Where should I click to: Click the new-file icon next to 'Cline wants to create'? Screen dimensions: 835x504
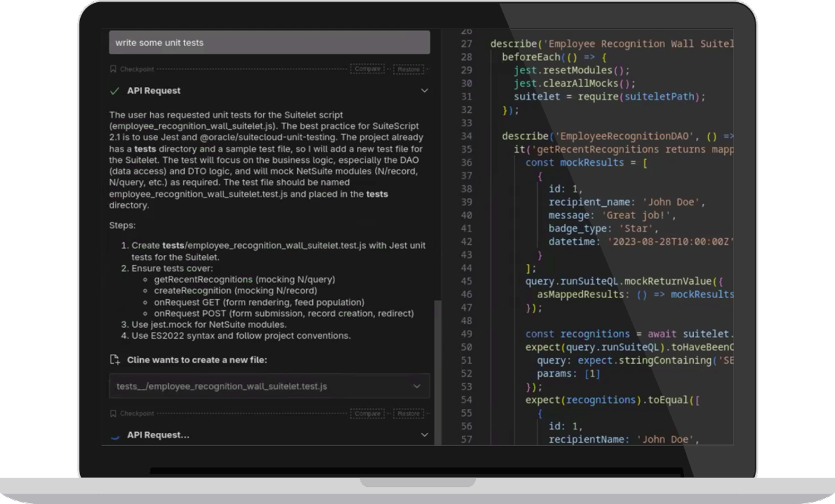coord(115,359)
